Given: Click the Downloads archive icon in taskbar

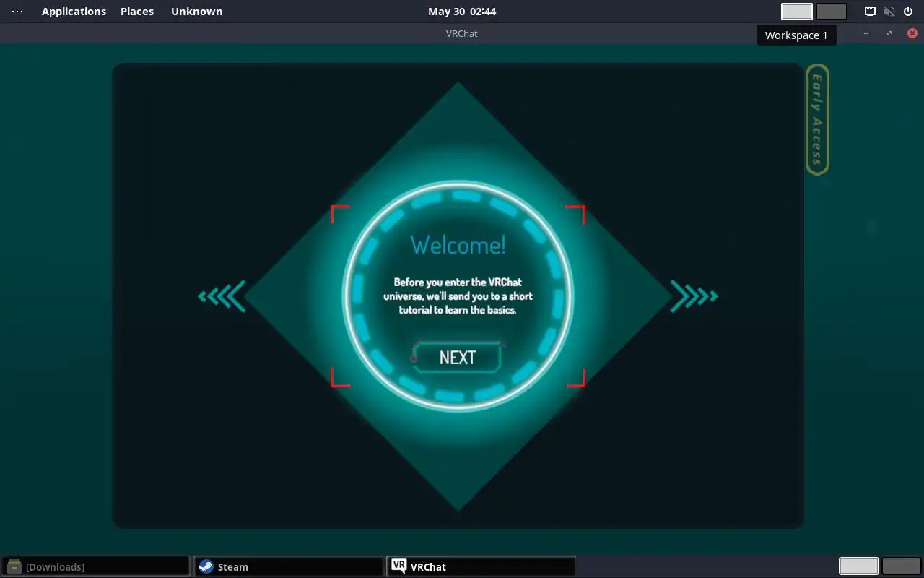Looking at the screenshot, I should pos(14,566).
